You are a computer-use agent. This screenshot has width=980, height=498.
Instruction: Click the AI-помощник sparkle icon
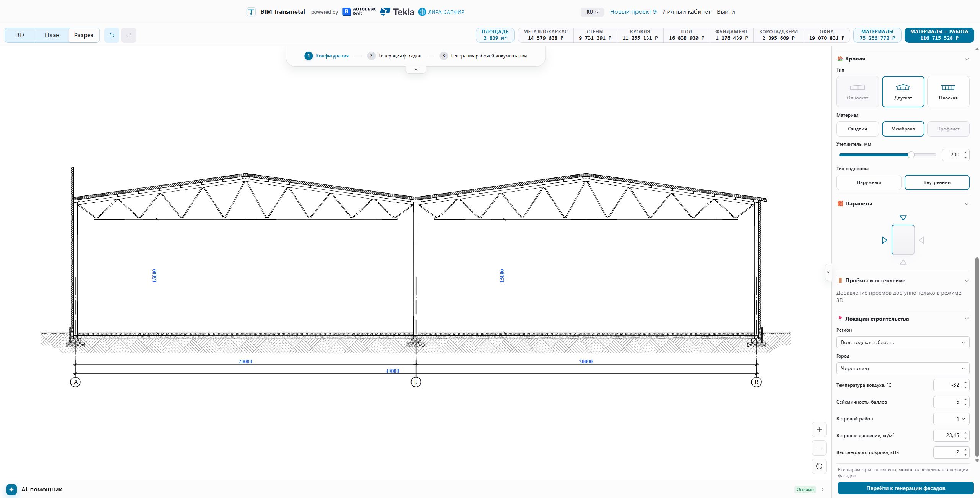11,490
